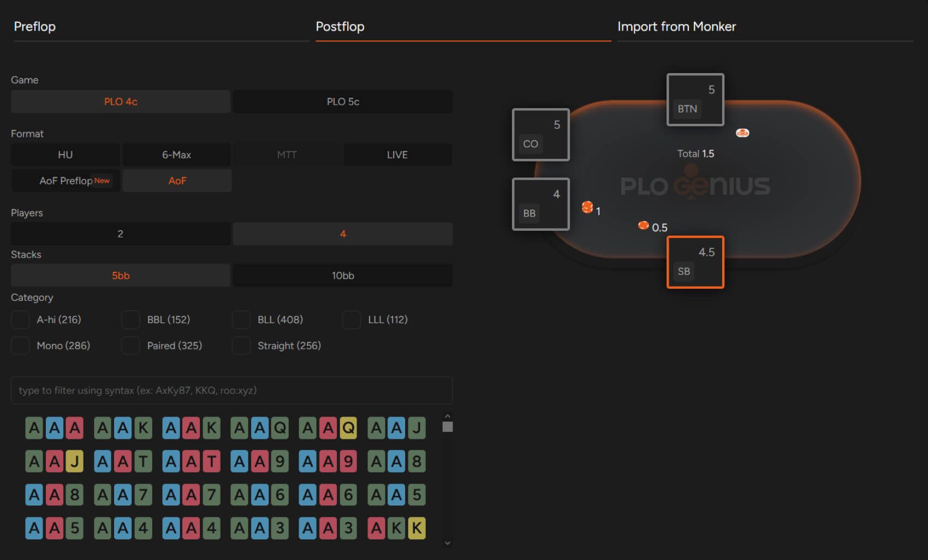Select the AA8 flop starting with green A
928x560 pixels.
pyautogui.click(x=396, y=461)
